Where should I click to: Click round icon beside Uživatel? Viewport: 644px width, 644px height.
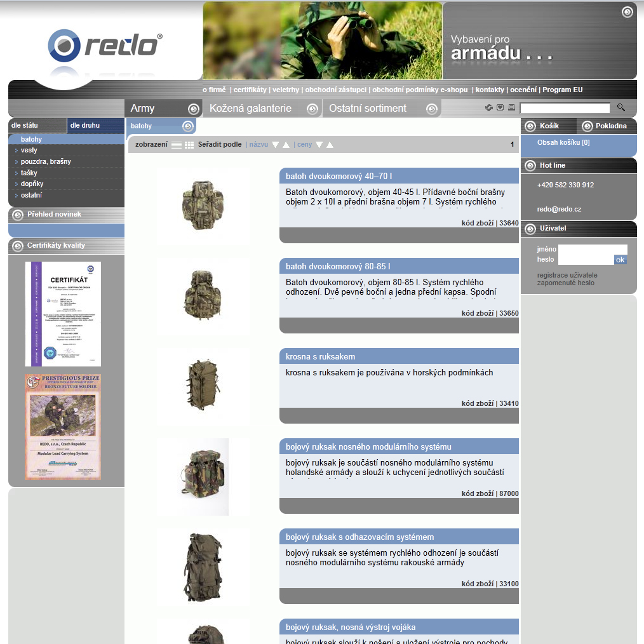pos(530,229)
